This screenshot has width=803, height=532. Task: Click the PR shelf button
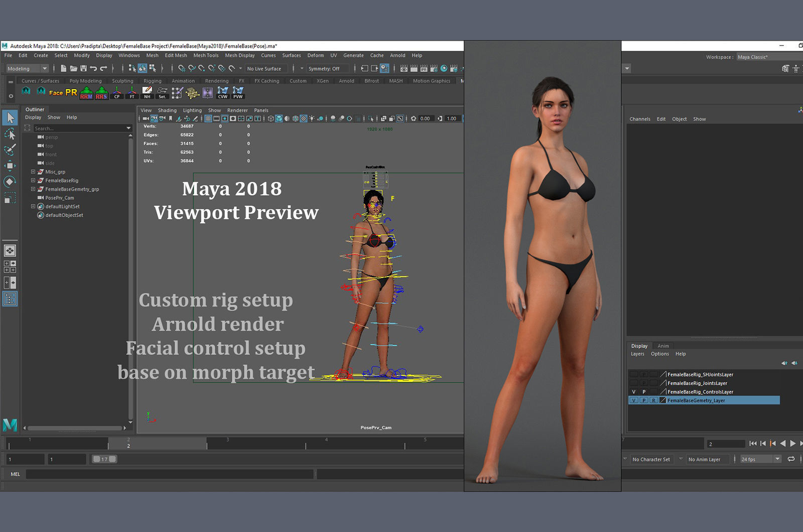71,92
